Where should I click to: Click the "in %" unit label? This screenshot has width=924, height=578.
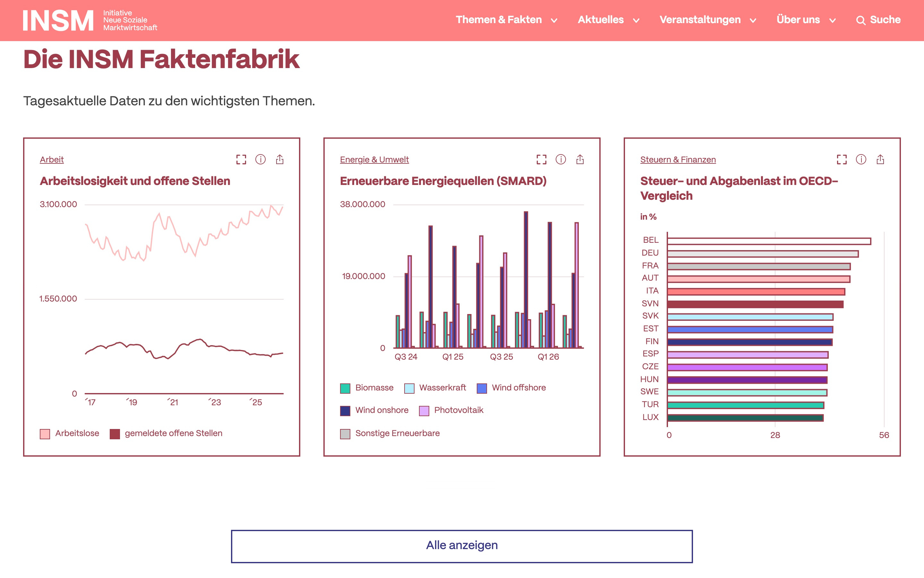pos(648,217)
